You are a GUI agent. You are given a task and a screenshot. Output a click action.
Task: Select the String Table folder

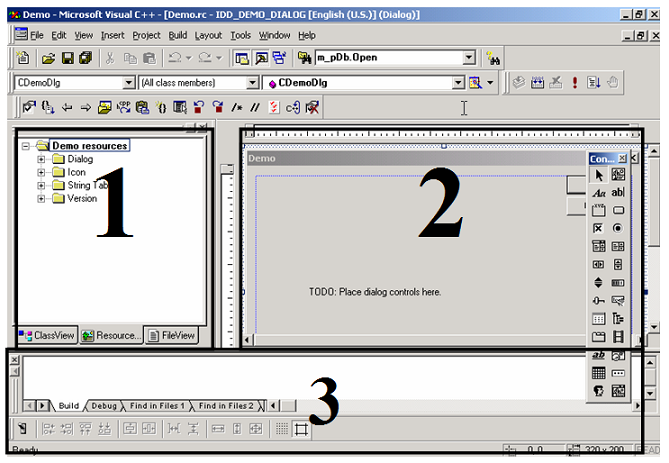(86, 185)
